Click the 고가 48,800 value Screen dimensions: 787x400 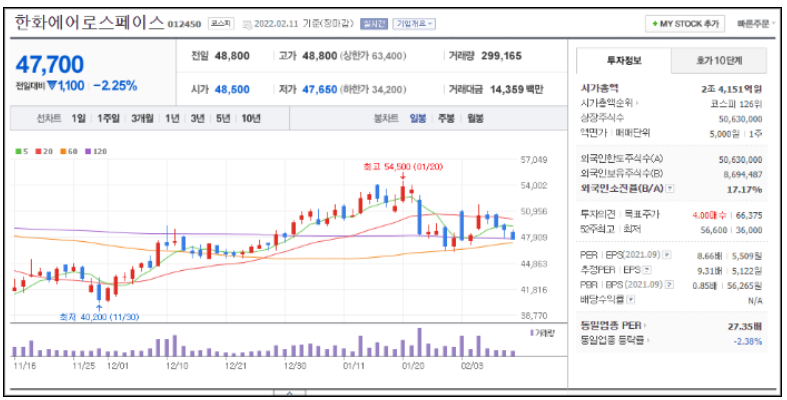[319, 56]
